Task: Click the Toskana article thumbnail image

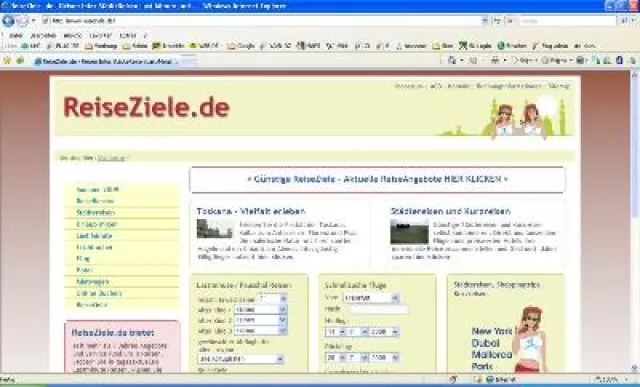Action: tap(215, 229)
